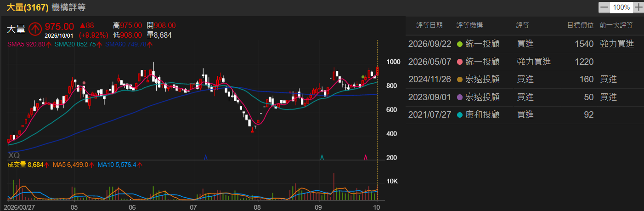Click the MA10 5,576.4 volume legend
Image resolution: width=644 pixels, height=211 pixels.
tap(117, 164)
